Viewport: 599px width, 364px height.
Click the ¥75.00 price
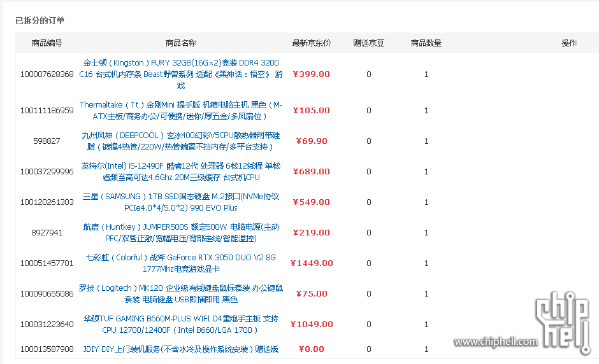coord(312,293)
